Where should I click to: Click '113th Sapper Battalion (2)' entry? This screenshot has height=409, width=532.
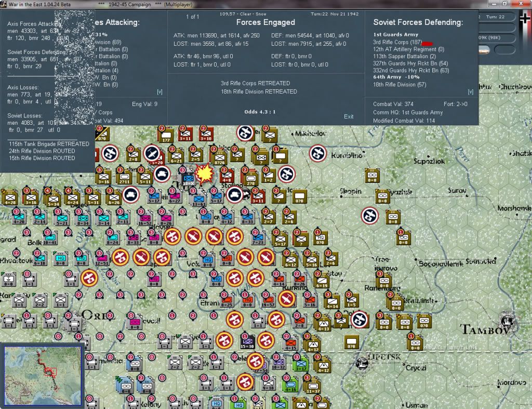[x=404, y=56]
